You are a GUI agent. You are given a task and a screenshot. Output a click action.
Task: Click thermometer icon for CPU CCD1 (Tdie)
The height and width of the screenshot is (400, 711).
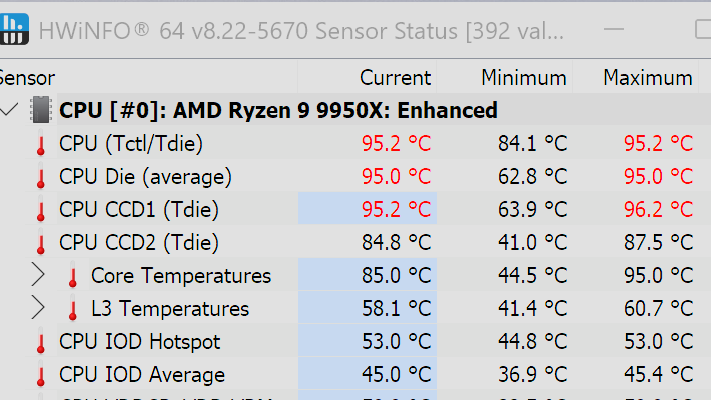(41, 210)
